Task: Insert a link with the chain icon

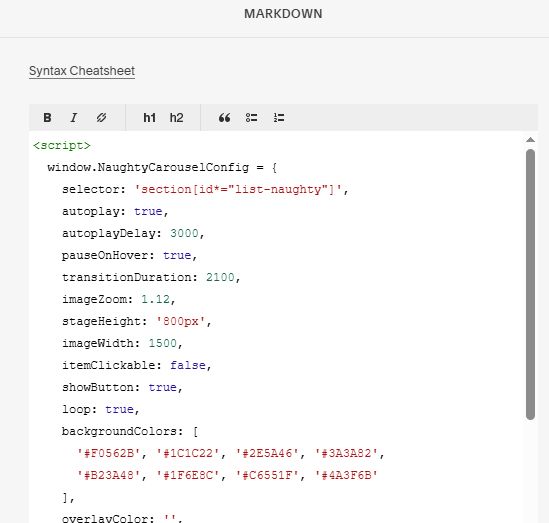Action: point(101,118)
